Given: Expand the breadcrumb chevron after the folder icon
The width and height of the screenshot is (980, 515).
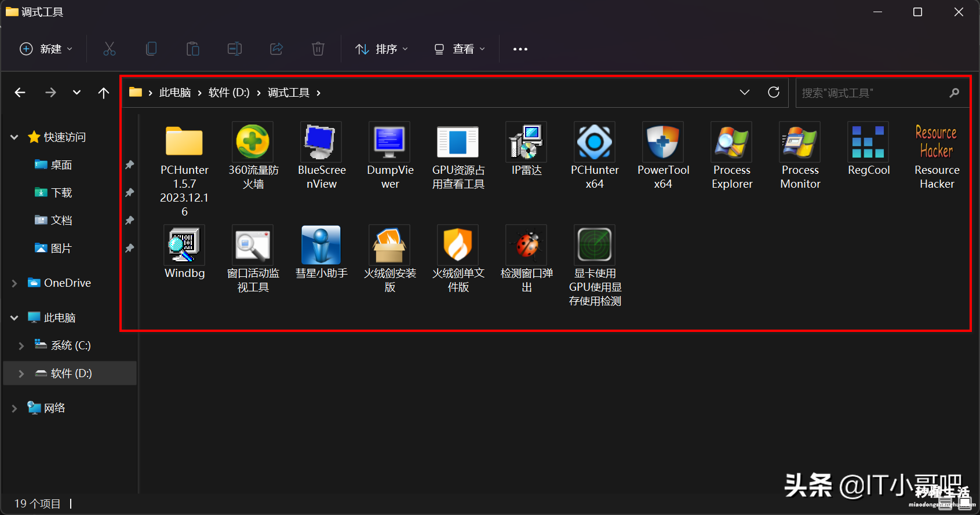Looking at the screenshot, I should click(151, 93).
